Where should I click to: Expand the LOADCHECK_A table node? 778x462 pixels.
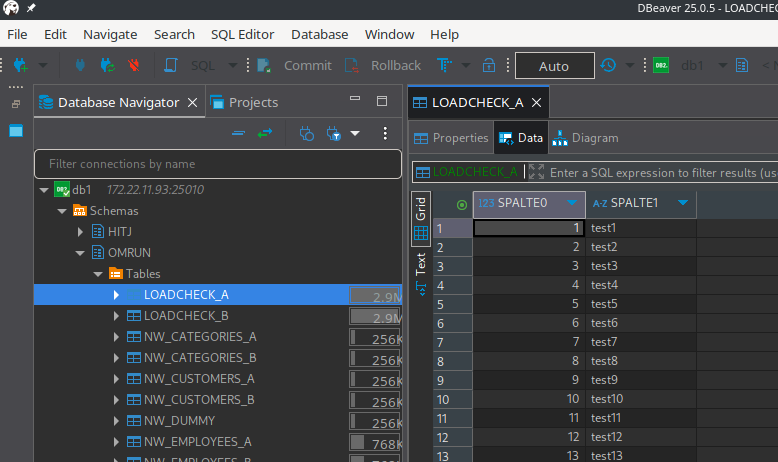tap(116, 295)
